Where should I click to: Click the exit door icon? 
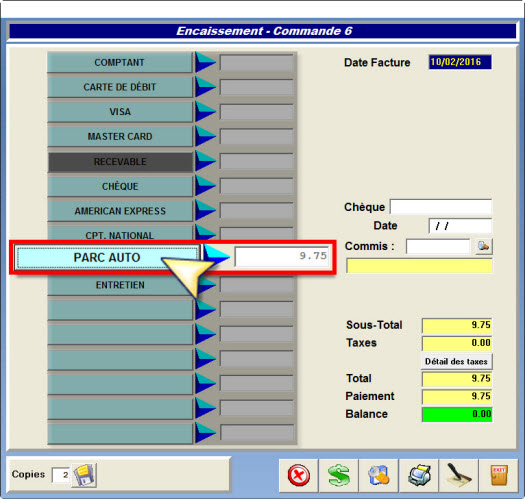point(499,475)
